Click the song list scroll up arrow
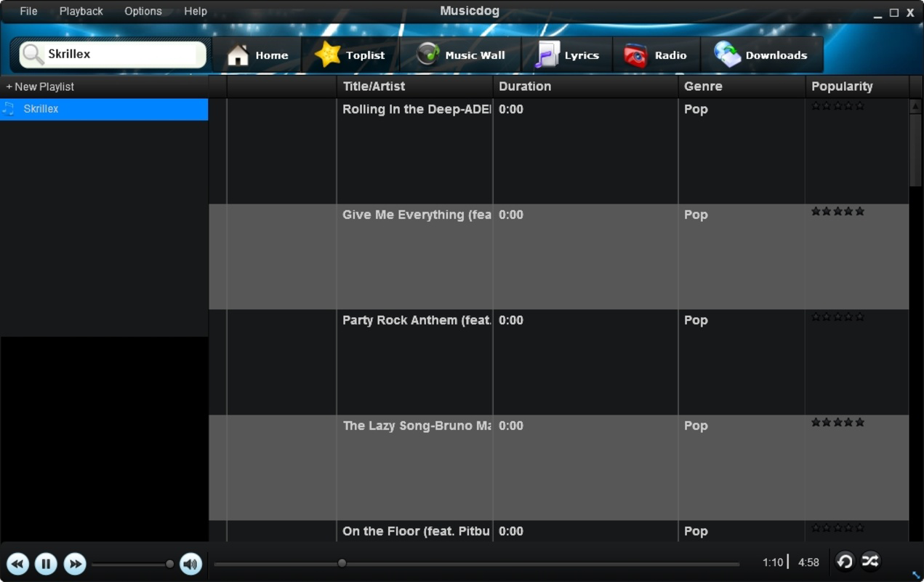The width and height of the screenshot is (924, 582). (x=915, y=106)
